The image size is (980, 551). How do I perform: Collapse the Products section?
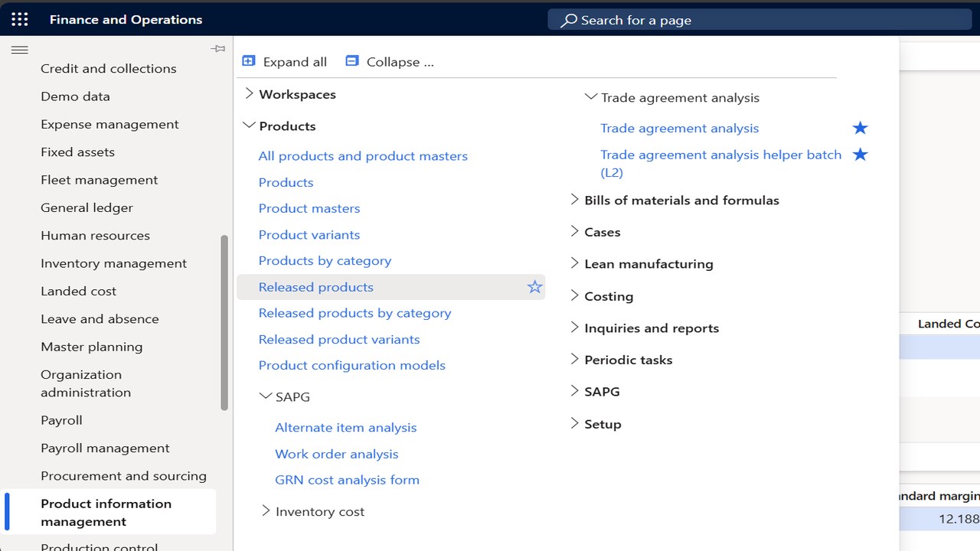[249, 126]
